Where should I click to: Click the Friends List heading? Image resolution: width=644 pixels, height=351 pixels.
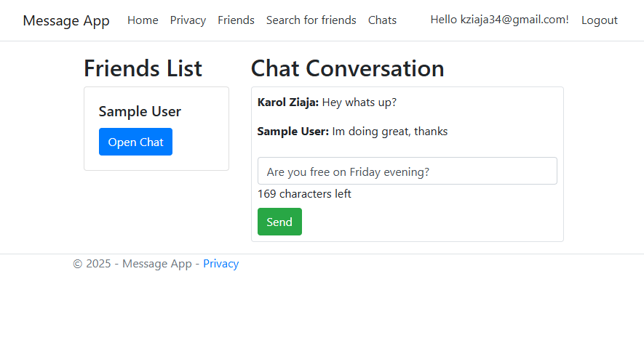click(143, 68)
